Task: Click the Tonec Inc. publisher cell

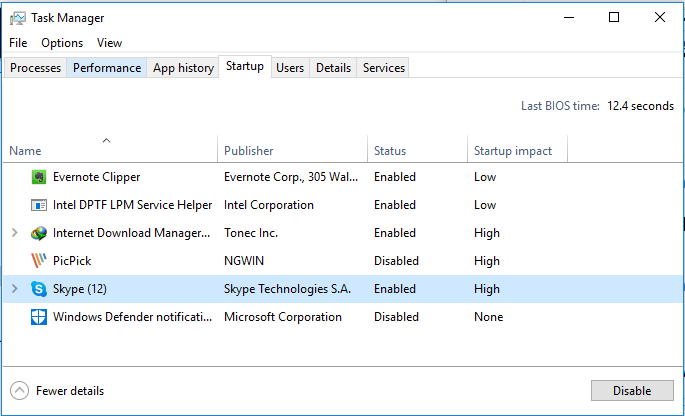Action: [251, 233]
